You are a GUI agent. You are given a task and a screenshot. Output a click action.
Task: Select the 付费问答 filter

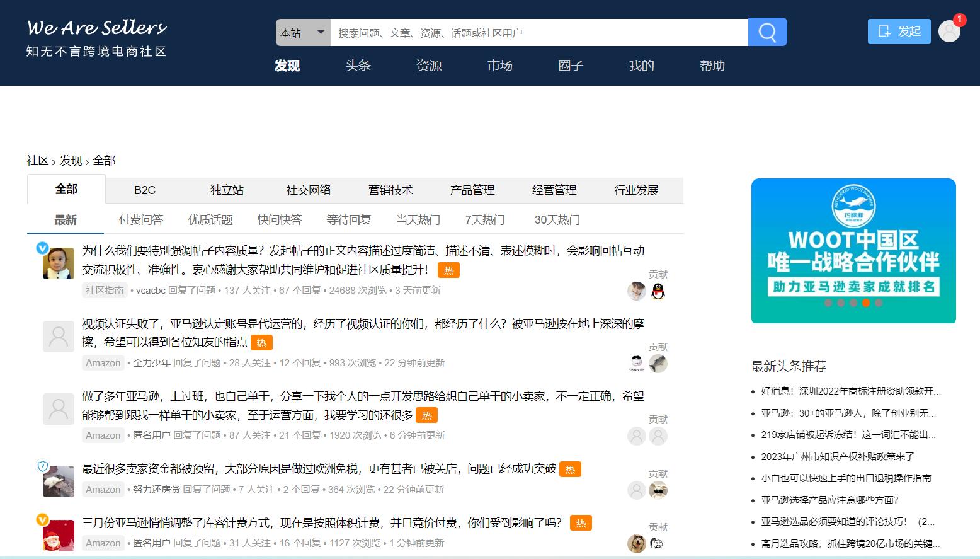point(140,219)
